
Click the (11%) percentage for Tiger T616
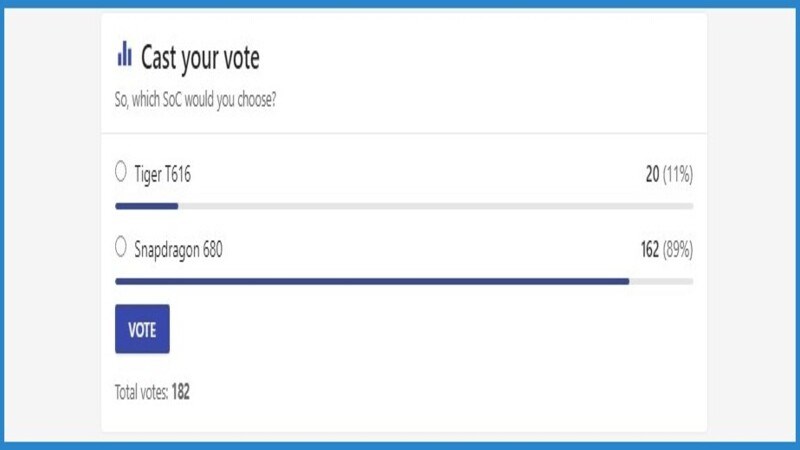click(678, 175)
